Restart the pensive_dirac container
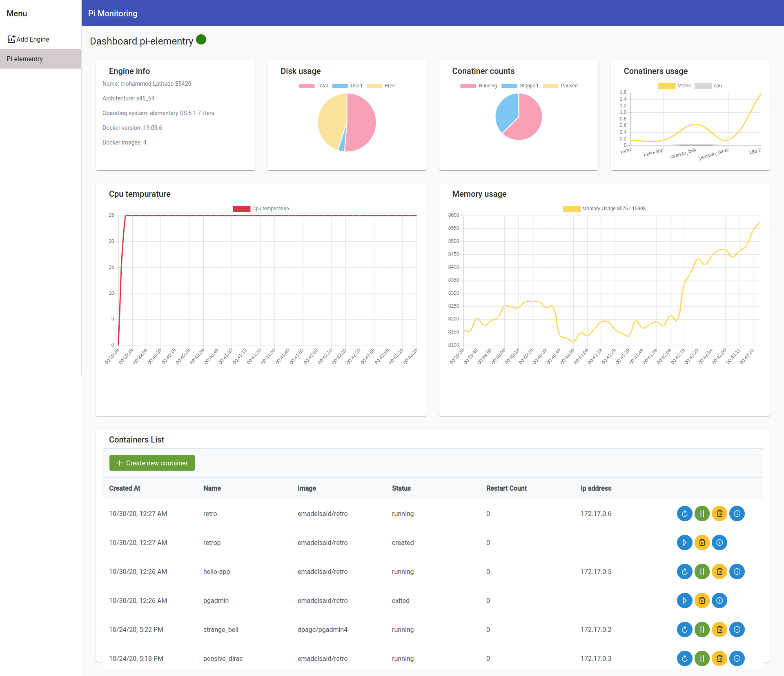This screenshot has height=676, width=784. click(x=684, y=658)
